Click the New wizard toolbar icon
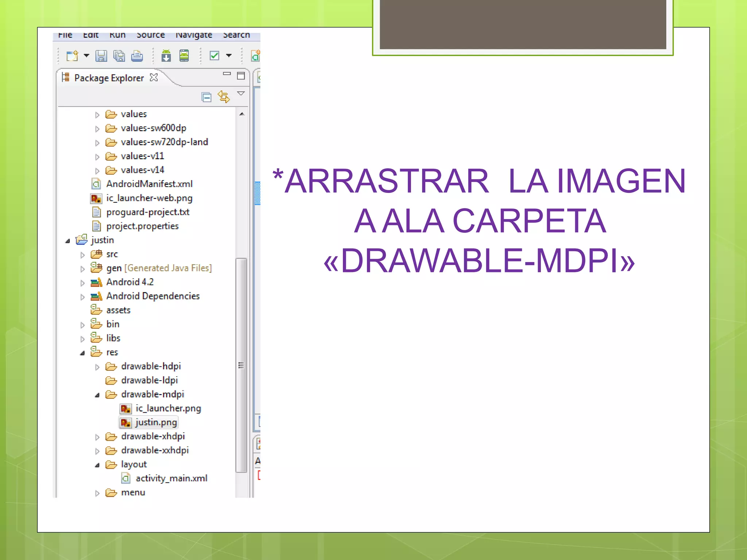The width and height of the screenshot is (747, 560). [72, 56]
